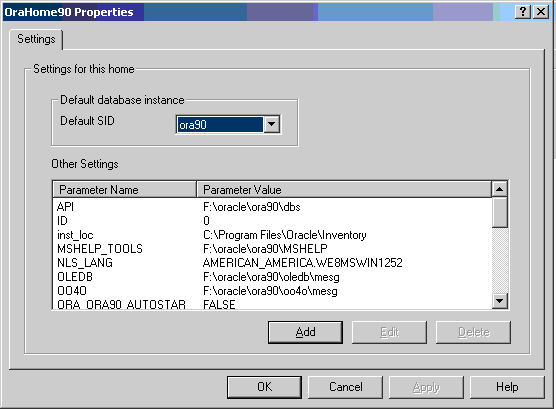Click the Add button
The width and height of the screenshot is (556, 409).
click(305, 332)
